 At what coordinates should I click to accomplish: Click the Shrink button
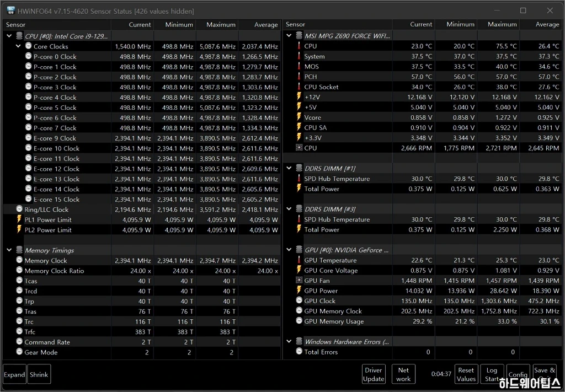click(x=39, y=374)
